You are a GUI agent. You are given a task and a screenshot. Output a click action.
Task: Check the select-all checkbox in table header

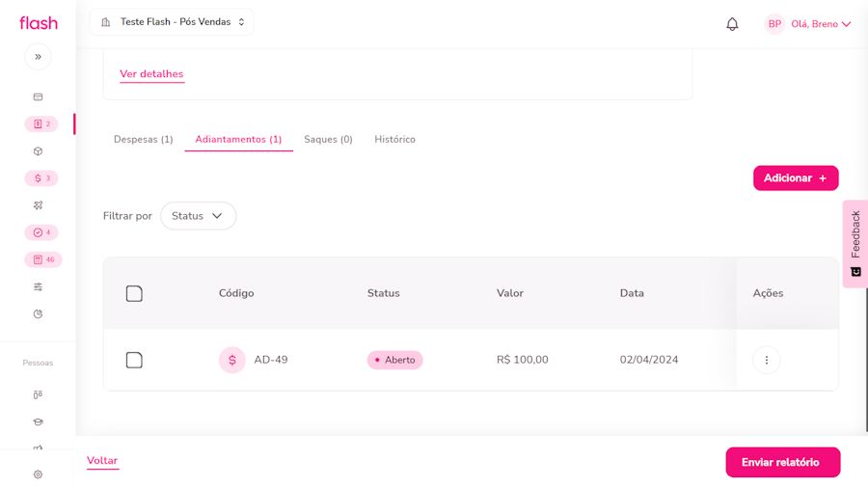coord(134,293)
